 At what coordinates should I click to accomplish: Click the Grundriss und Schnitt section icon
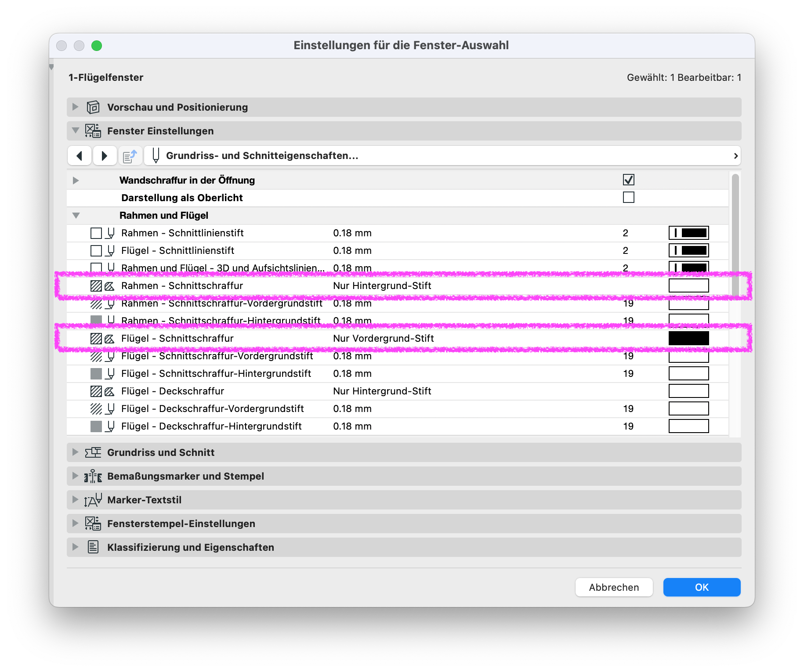[x=93, y=452]
